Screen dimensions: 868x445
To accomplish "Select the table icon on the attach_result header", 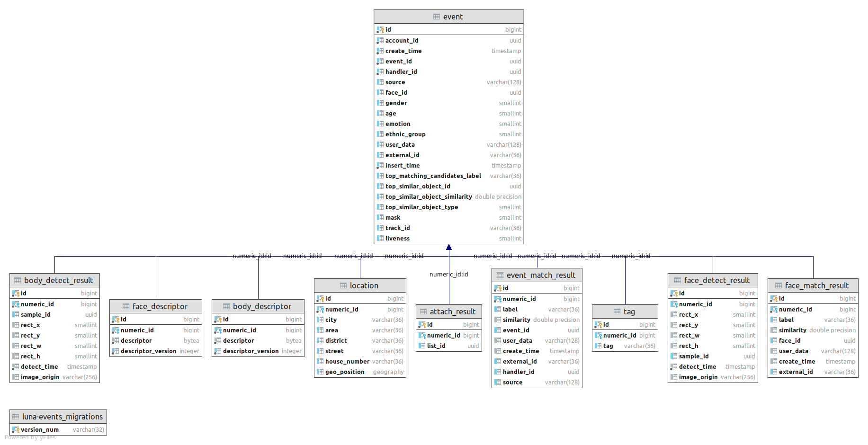I will coord(424,311).
